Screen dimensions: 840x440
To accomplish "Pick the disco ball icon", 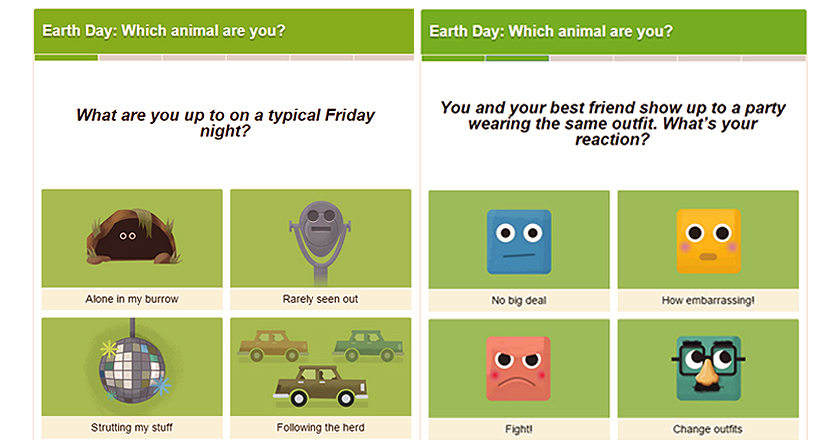I will [134, 364].
